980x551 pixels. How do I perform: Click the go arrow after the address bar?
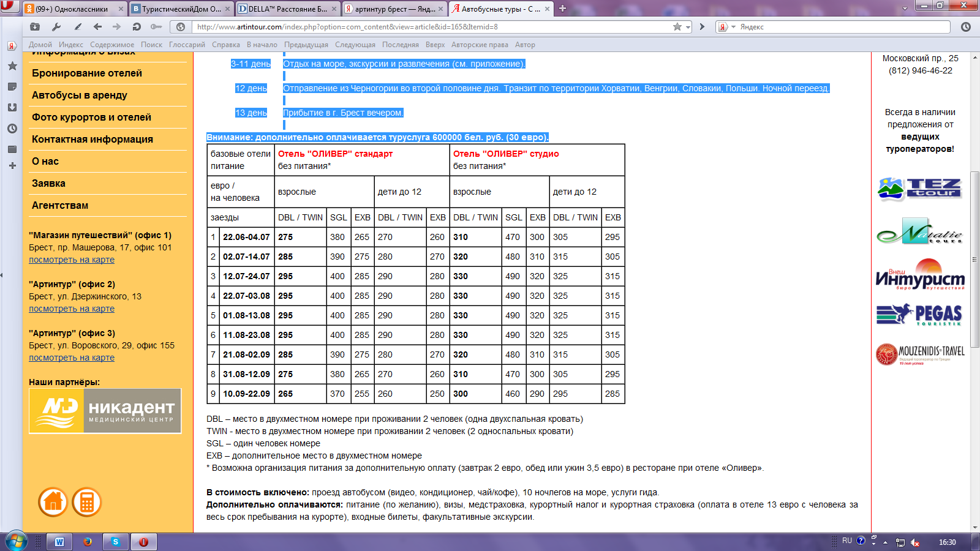702,27
